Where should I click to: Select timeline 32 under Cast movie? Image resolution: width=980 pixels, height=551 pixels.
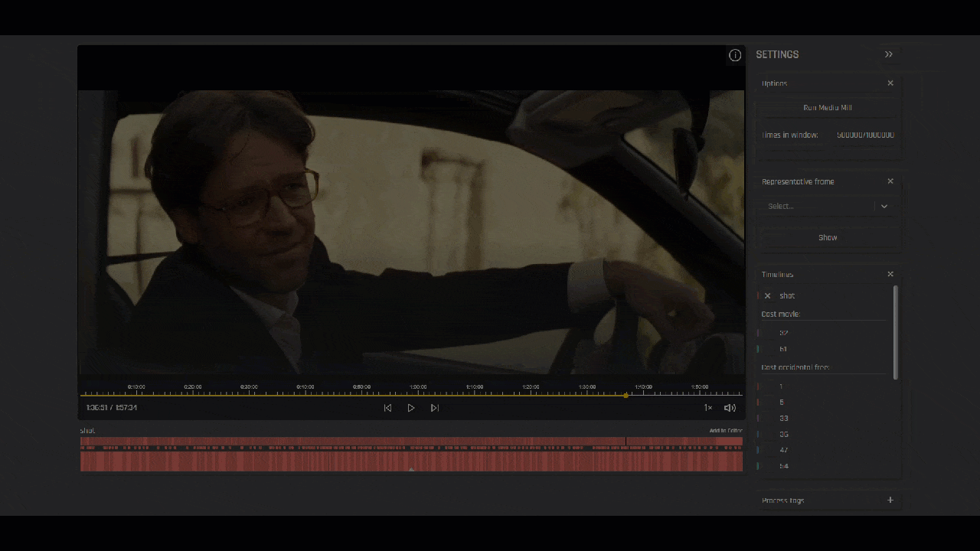[784, 333]
